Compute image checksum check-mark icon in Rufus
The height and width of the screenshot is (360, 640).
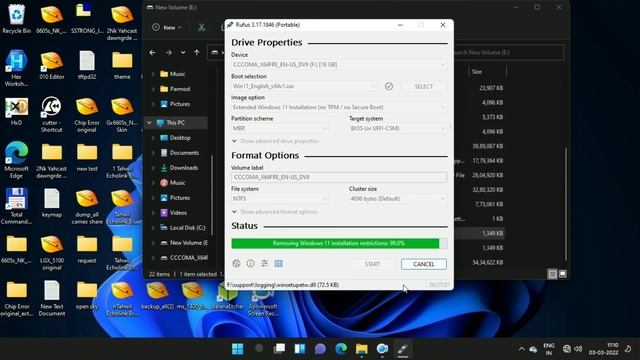389,86
